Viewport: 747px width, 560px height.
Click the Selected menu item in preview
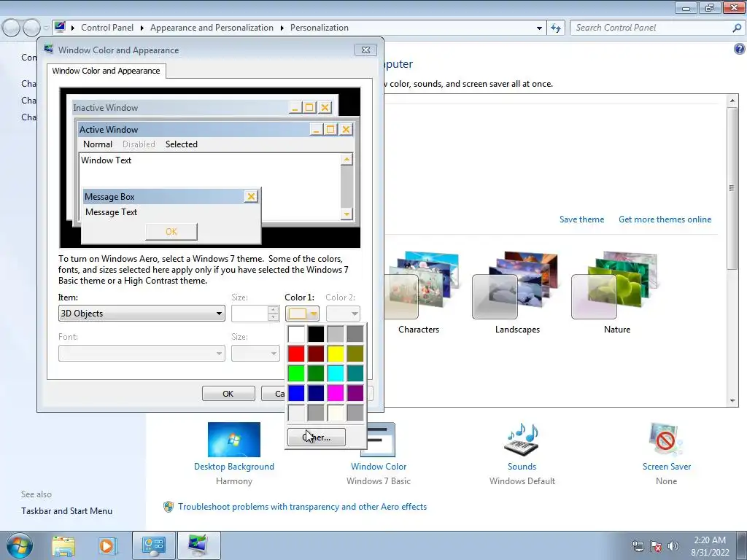click(x=182, y=144)
